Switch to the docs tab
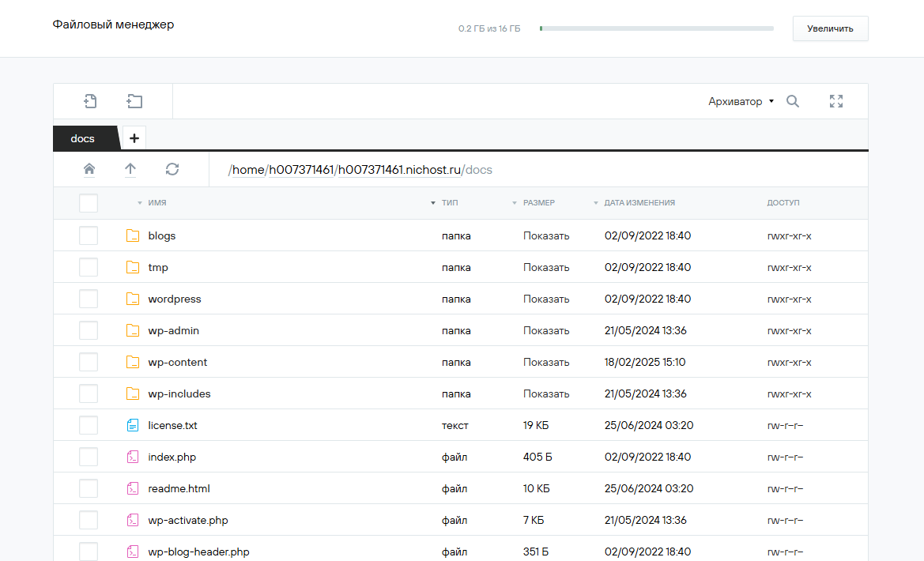Image resolution: width=924 pixels, height=561 pixels. [83, 138]
